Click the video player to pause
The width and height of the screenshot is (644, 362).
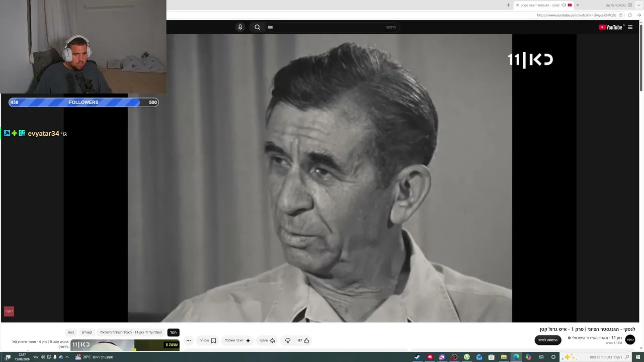point(320,178)
